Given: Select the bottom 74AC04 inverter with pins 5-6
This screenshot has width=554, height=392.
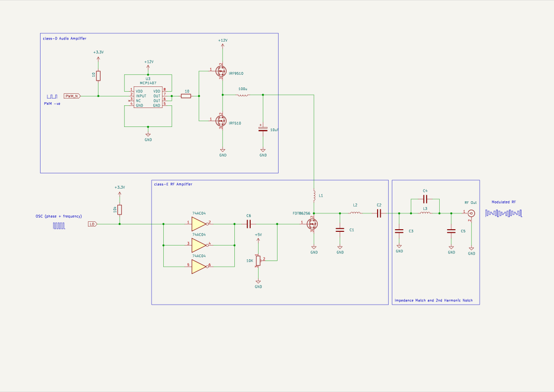Looking at the screenshot, I should [x=199, y=267].
